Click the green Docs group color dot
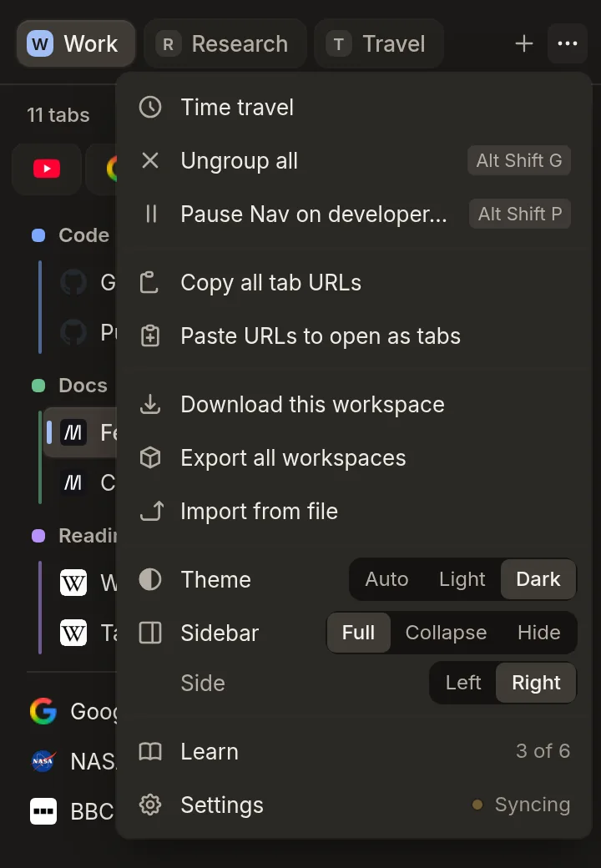This screenshot has height=868, width=601. [x=38, y=386]
